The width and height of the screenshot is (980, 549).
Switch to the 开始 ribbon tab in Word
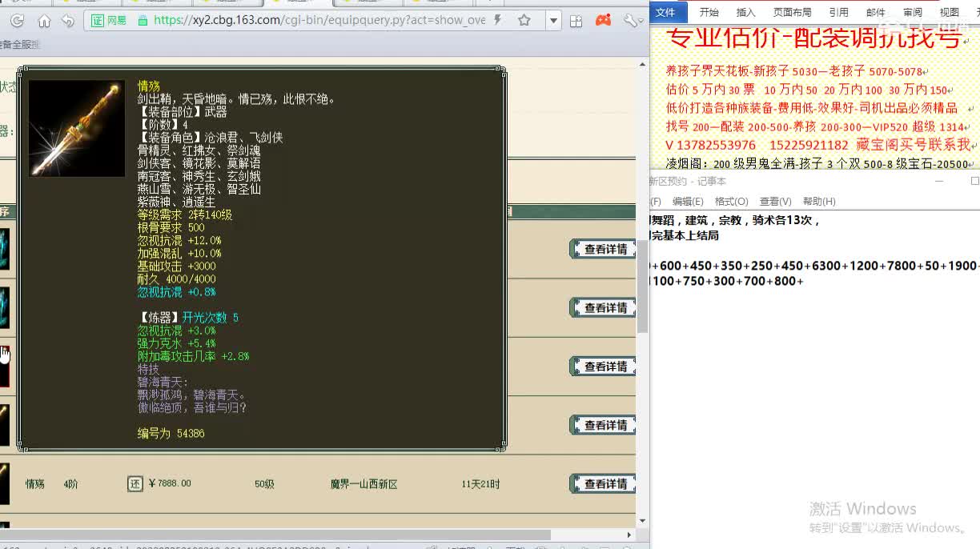709,12
